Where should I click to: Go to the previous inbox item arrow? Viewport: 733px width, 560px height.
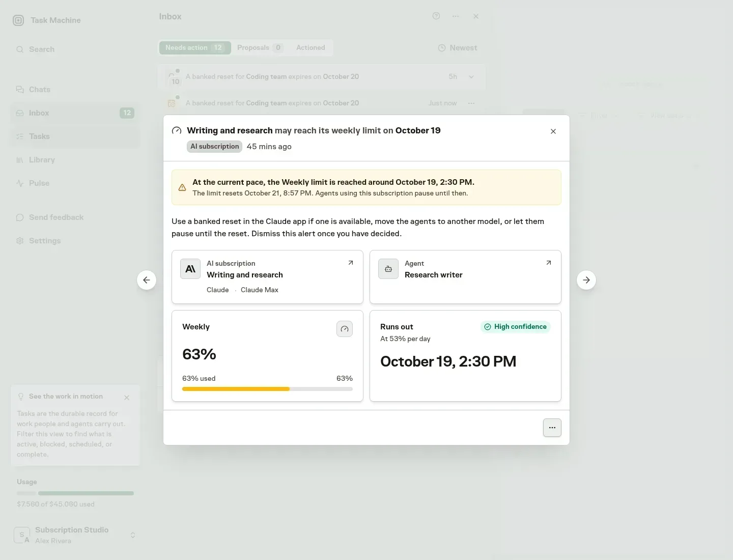click(147, 280)
